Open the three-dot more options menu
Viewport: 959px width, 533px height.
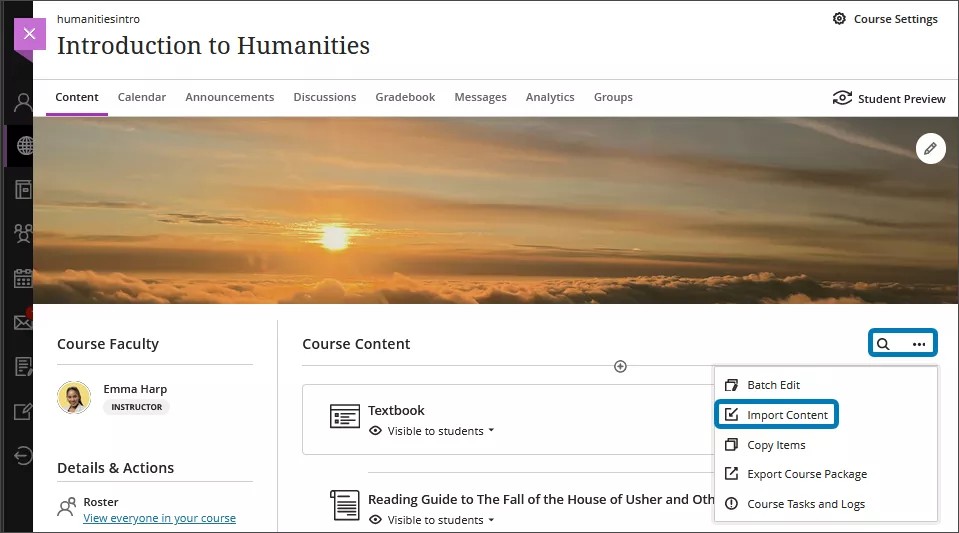pos(919,344)
